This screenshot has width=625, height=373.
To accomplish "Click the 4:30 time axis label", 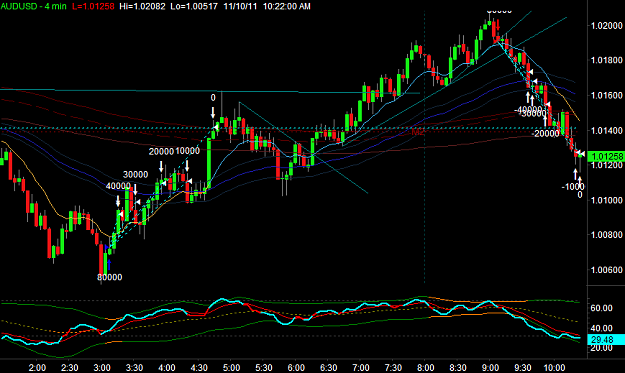I will point(199,367).
